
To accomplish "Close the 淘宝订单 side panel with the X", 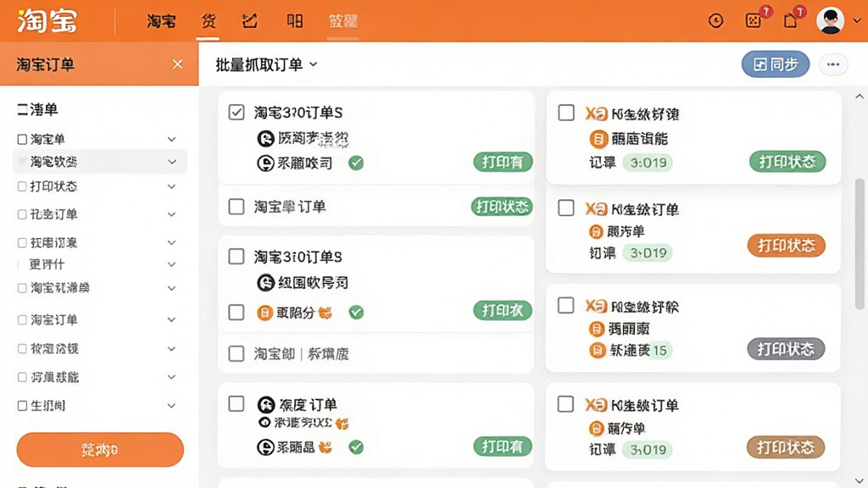I will click(x=177, y=64).
